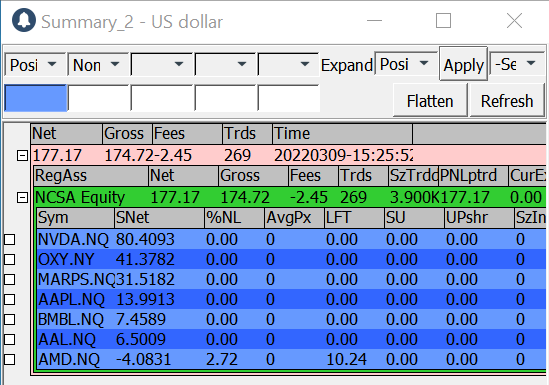Click the Apply button
Screen dimensions: 549x385
[464, 64]
